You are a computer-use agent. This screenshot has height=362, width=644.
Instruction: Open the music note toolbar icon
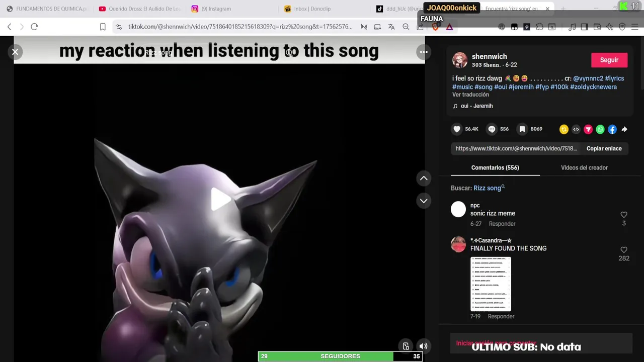(572, 27)
